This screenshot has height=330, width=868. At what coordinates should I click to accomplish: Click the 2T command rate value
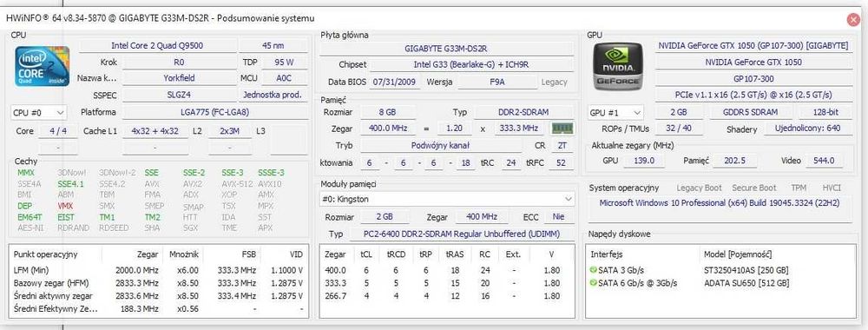[562, 146]
